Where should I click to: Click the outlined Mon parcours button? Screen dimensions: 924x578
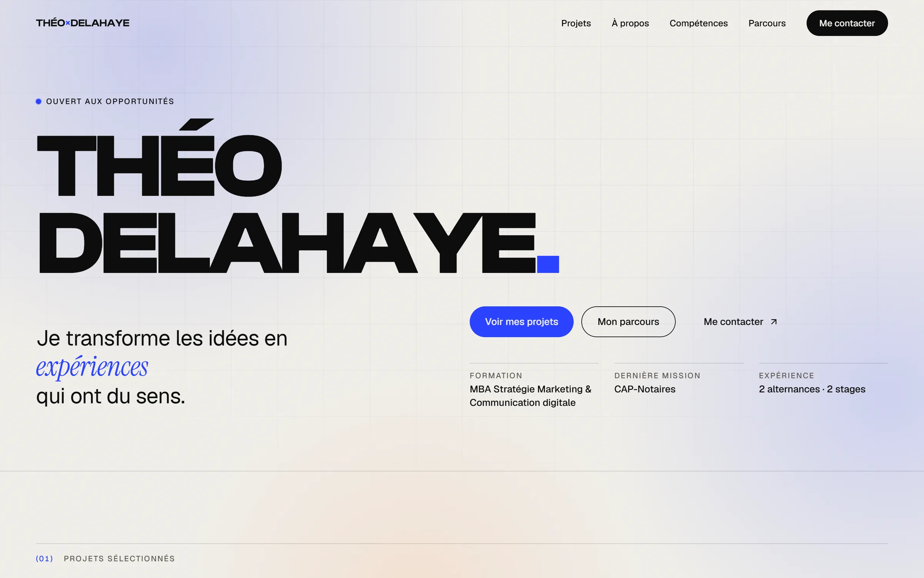pyautogui.click(x=628, y=322)
